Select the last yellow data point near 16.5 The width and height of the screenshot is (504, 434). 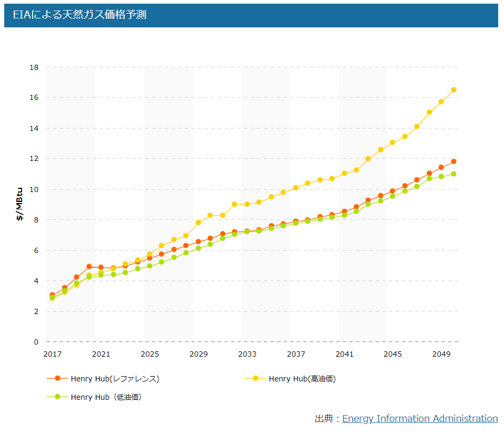tap(453, 90)
